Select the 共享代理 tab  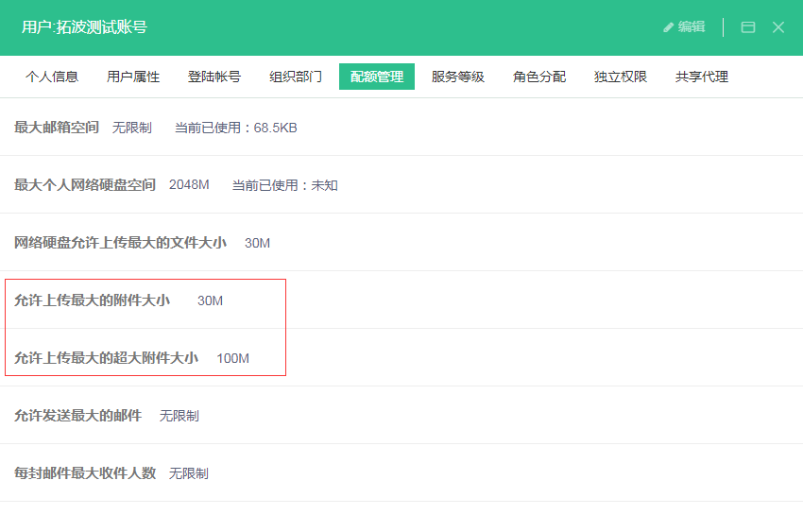[x=702, y=77]
